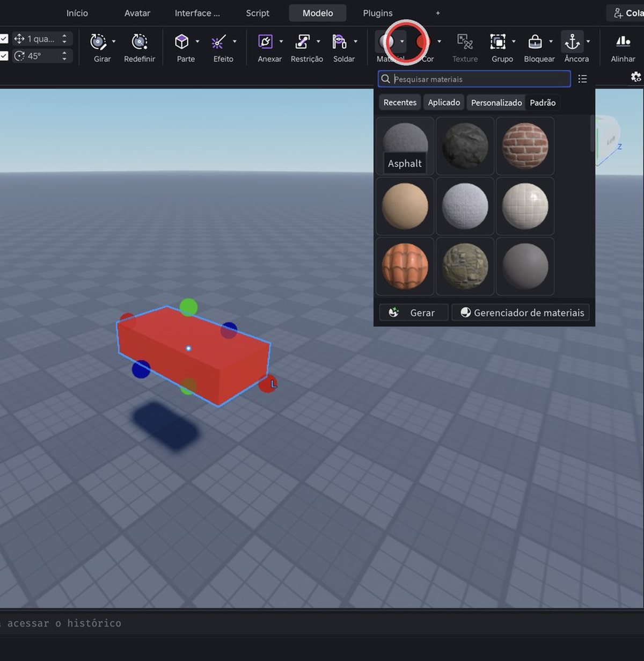This screenshot has height=661, width=644.
Task: Choose the dark rocky basalt material
Action: tap(465, 146)
